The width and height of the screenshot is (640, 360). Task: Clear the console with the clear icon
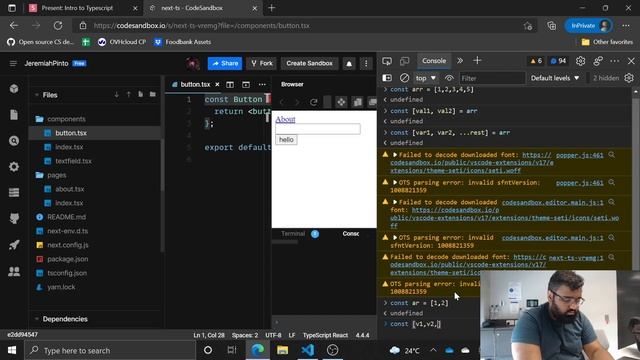(404, 78)
